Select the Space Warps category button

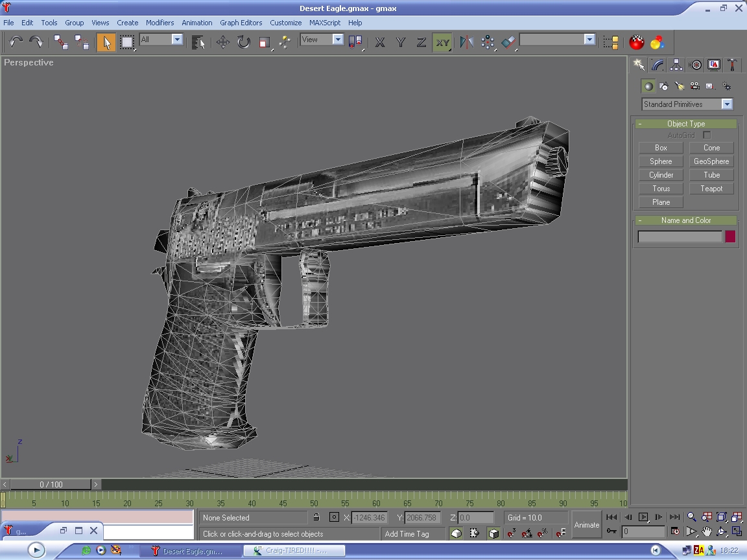tap(726, 86)
